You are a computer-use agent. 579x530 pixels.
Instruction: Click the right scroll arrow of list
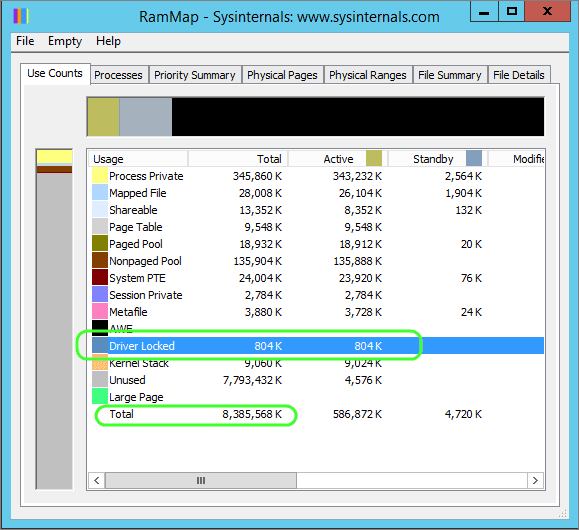pos(535,480)
